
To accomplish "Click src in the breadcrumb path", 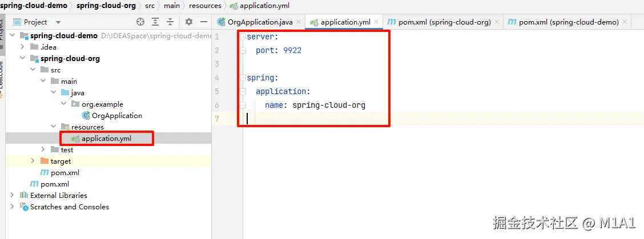I will [x=150, y=6].
